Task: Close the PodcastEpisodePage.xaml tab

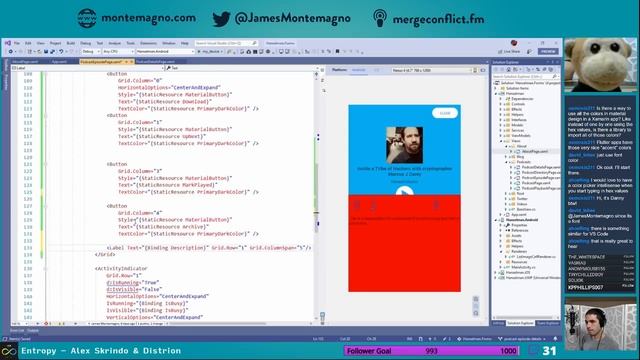Action: point(132,62)
